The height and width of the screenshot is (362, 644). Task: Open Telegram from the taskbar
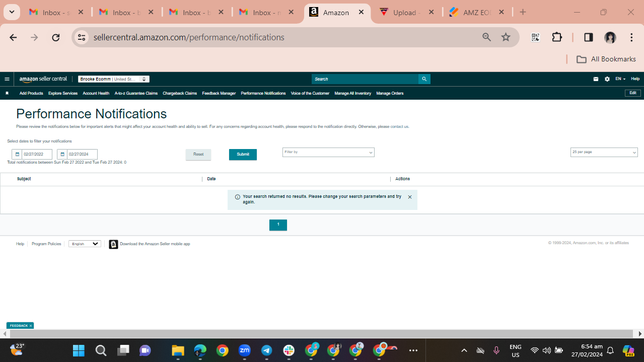point(266,350)
